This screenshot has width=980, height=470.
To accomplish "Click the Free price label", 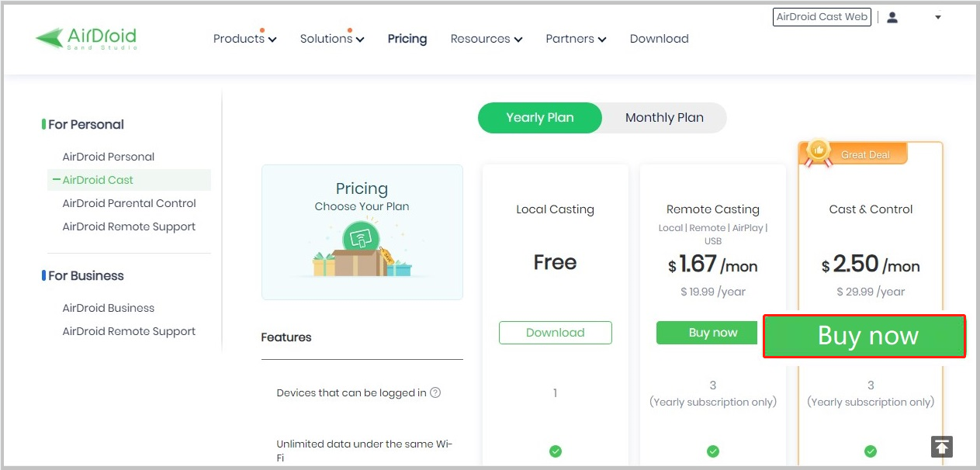I will (556, 263).
